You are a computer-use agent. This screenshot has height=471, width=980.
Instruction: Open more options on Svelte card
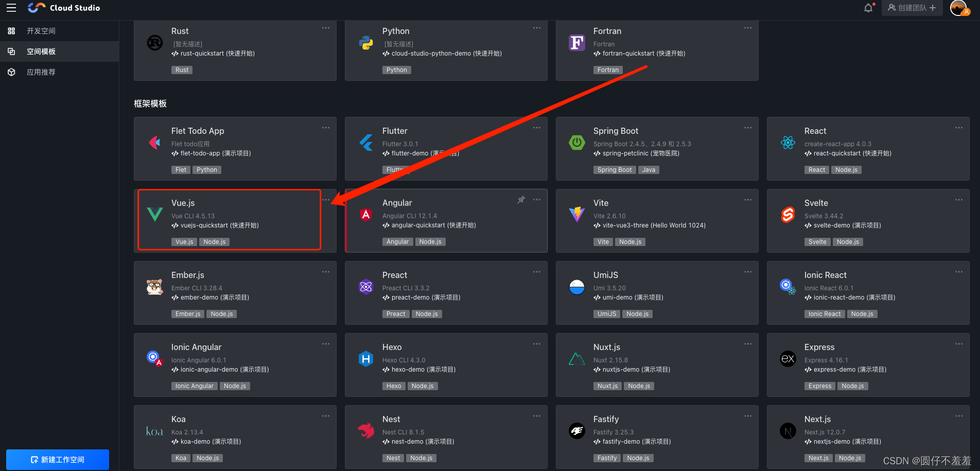pos(959,200)
